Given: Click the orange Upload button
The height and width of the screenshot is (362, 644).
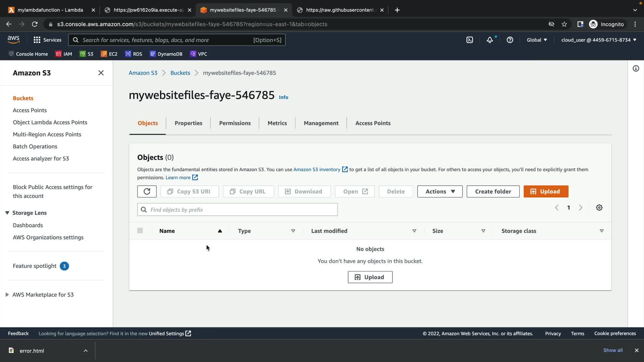Looking at the screenshot, I should point(546,191).
